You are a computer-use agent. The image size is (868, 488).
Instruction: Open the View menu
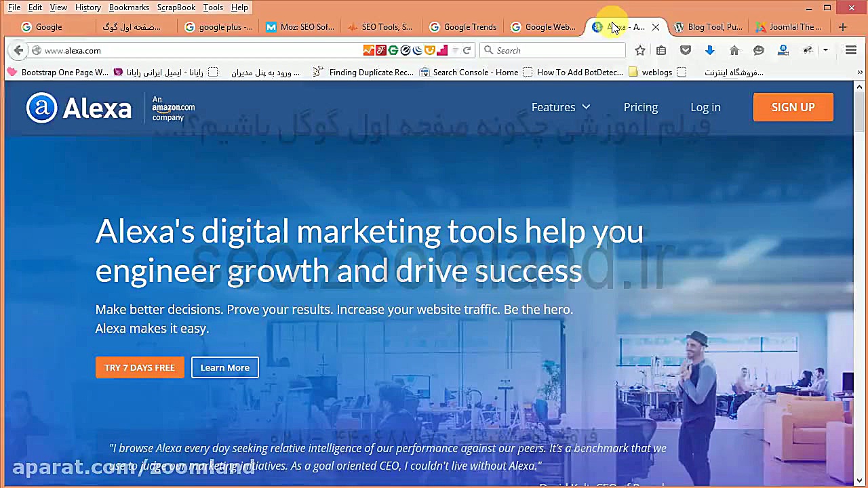pos(58,7)
